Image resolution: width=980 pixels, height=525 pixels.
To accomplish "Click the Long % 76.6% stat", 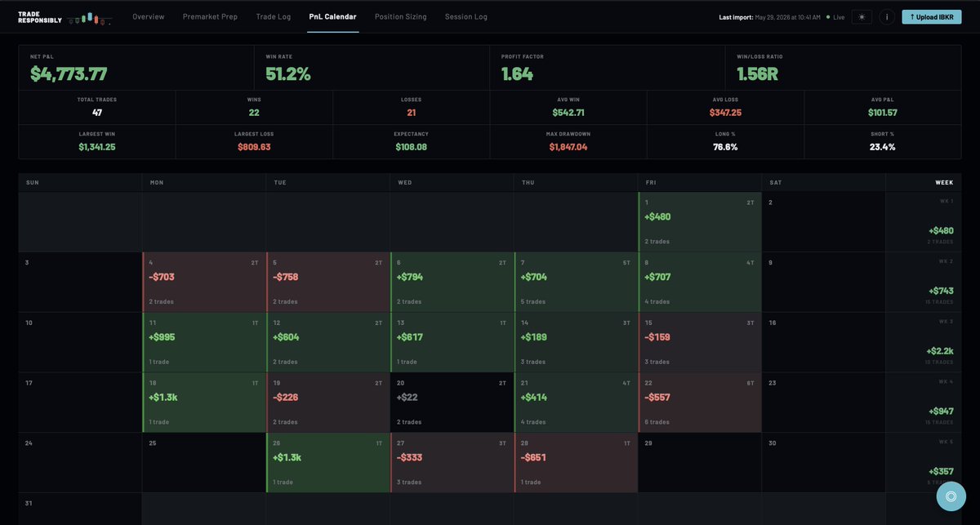I will (725, 141).
